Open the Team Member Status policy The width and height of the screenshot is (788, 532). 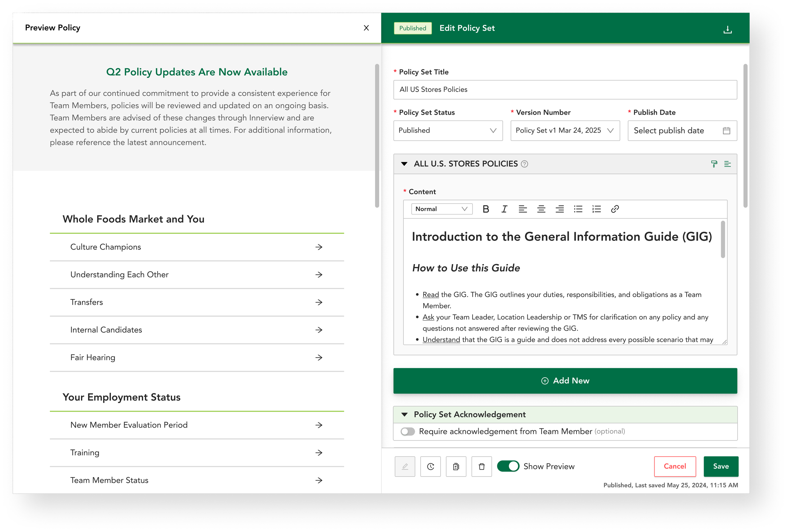(x=197, y=480)
